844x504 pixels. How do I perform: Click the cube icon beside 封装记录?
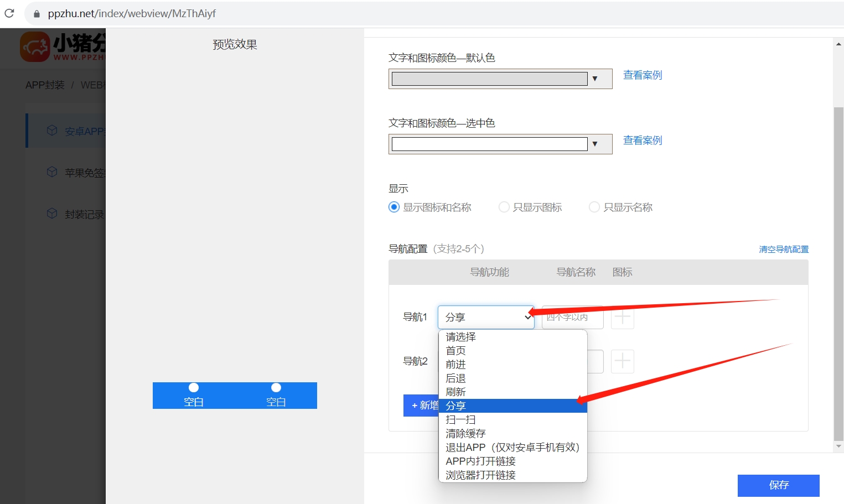point(51,214)
